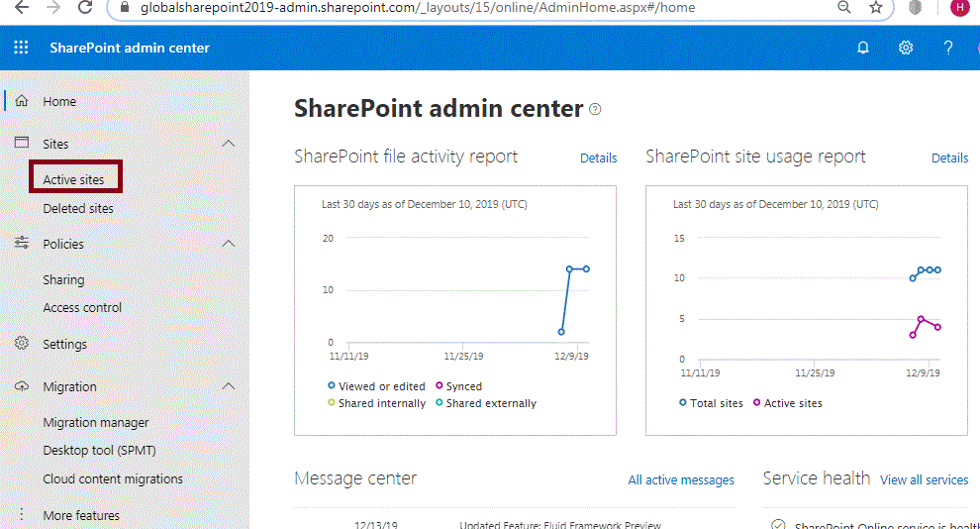Click the browser forward arrow
This screenshot has height=529, width=980.
click(53, 8)
